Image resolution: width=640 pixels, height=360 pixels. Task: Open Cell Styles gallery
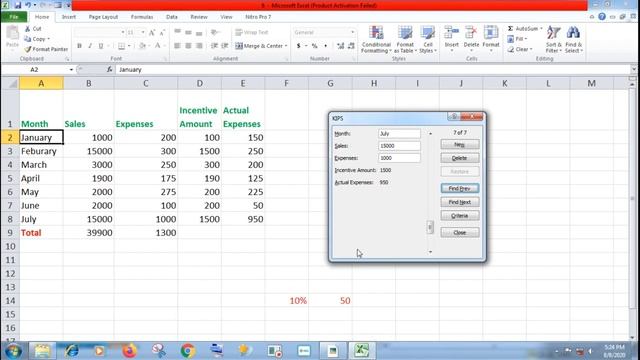428,39
